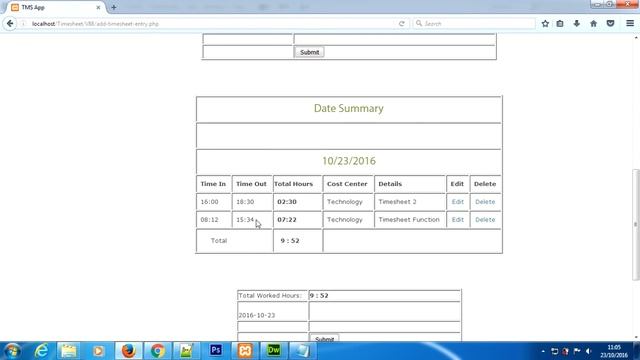Switch to Firefox in the taskbar
Screen dimensions: 640x360
coord(128,351)
